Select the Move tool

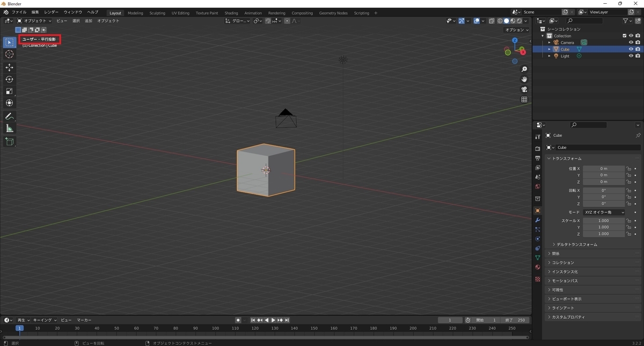pos(9,67)
